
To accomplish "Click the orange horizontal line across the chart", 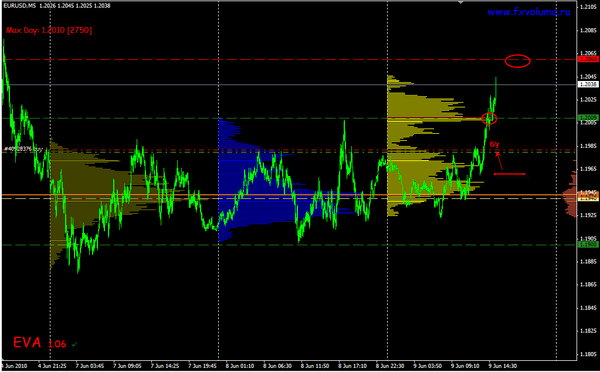I will pyautogui.click(x=289, y=195).
